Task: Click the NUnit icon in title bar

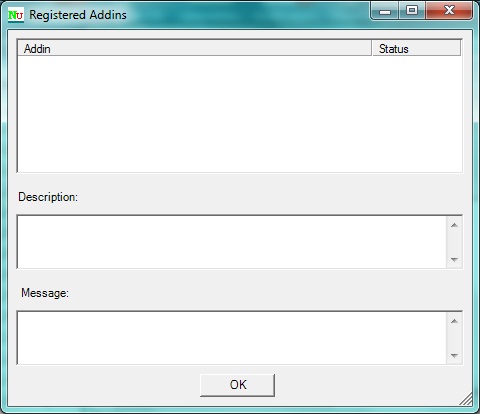Action: pos(16,15)
